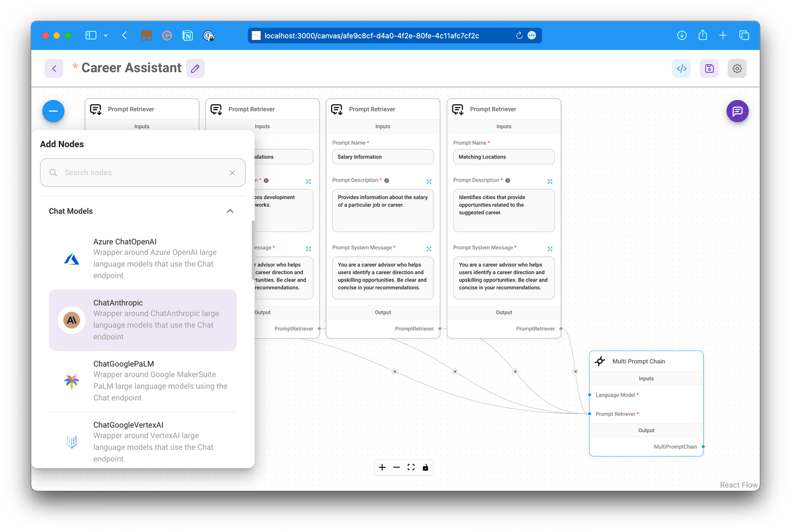Click Matching Locations PromptRetriever output handle

tap(561, 328)
